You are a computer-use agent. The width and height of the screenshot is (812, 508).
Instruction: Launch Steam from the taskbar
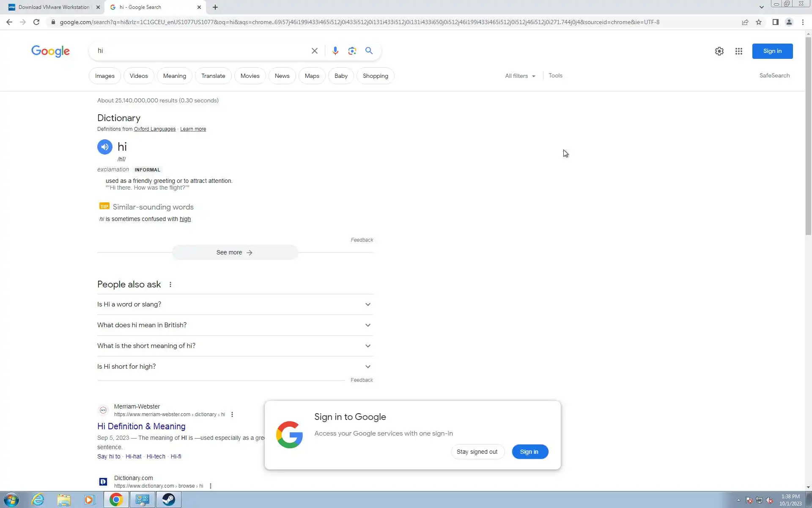coord(168,500)
